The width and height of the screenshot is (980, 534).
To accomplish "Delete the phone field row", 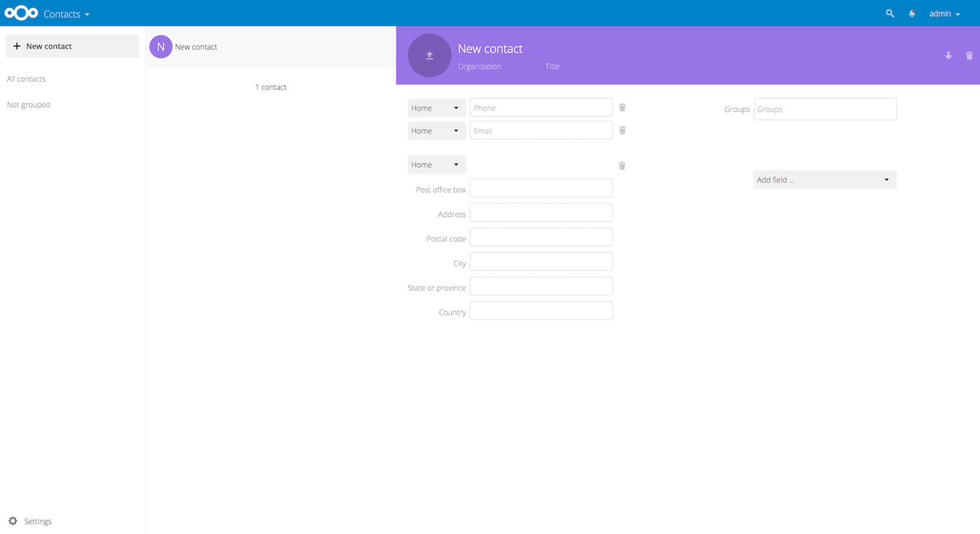I will coord(622,108).
